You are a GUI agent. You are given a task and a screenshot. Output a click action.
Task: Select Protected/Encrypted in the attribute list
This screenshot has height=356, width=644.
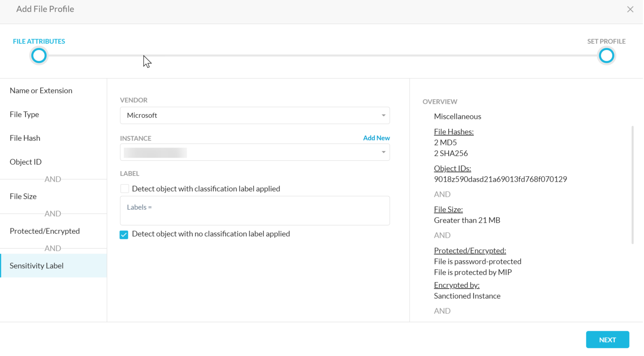(x=44, y=231)
